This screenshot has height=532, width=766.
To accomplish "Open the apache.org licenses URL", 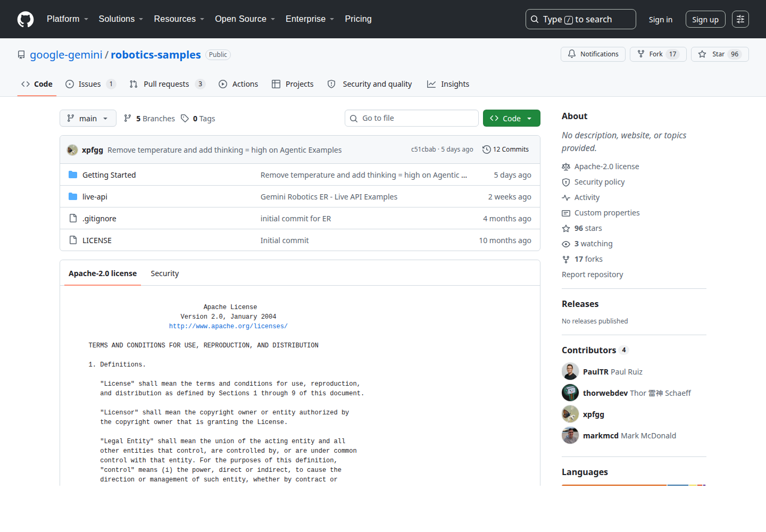I will [228, 327].
